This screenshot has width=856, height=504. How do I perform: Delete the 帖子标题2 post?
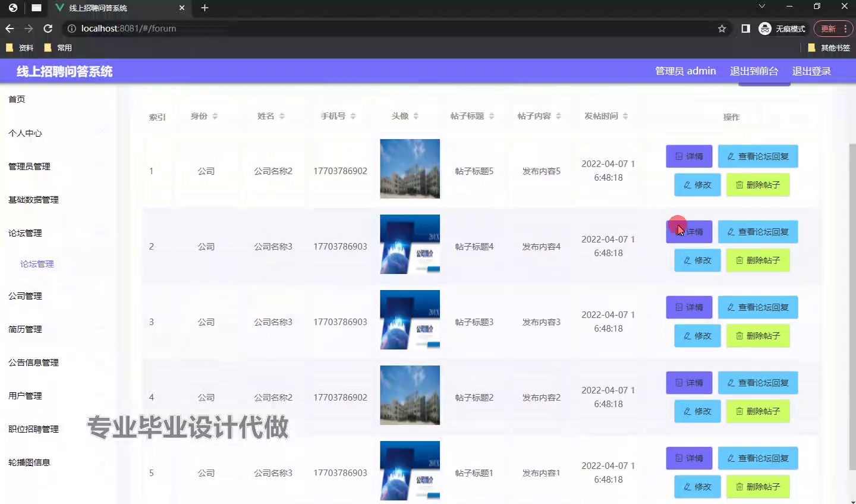click(x=758, y=411)
